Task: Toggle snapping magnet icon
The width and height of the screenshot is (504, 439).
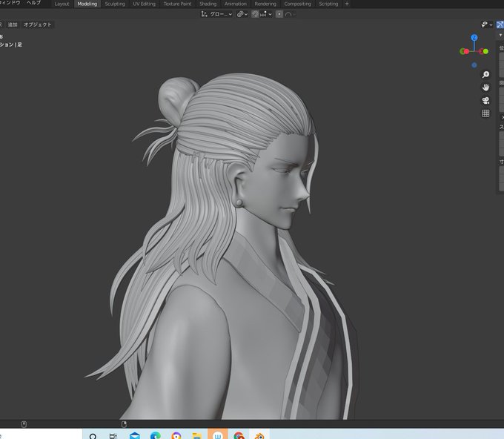Action: click(x=255, y=14)
